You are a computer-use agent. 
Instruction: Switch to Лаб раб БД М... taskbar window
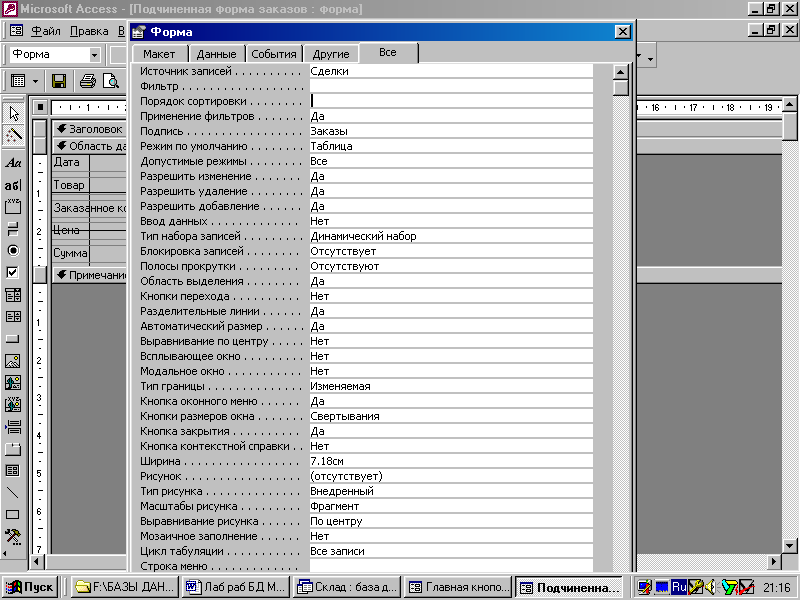point(236,587)
